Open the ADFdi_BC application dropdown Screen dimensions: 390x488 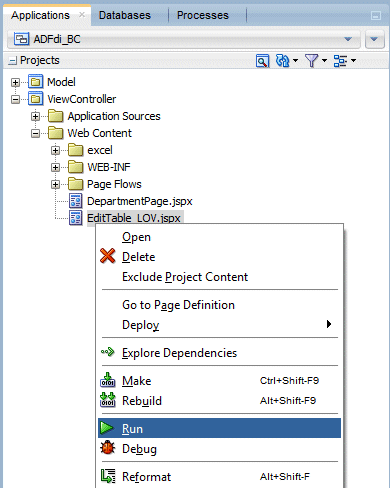point(348,39)
